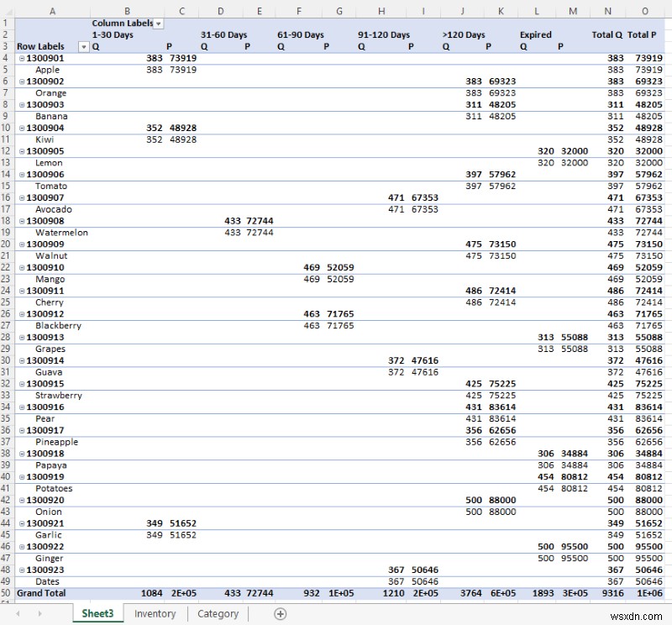Switch to the Category sheet tab
Viewport: 672px width, 625px height.
pyautogui.click(x=218, y=614)
